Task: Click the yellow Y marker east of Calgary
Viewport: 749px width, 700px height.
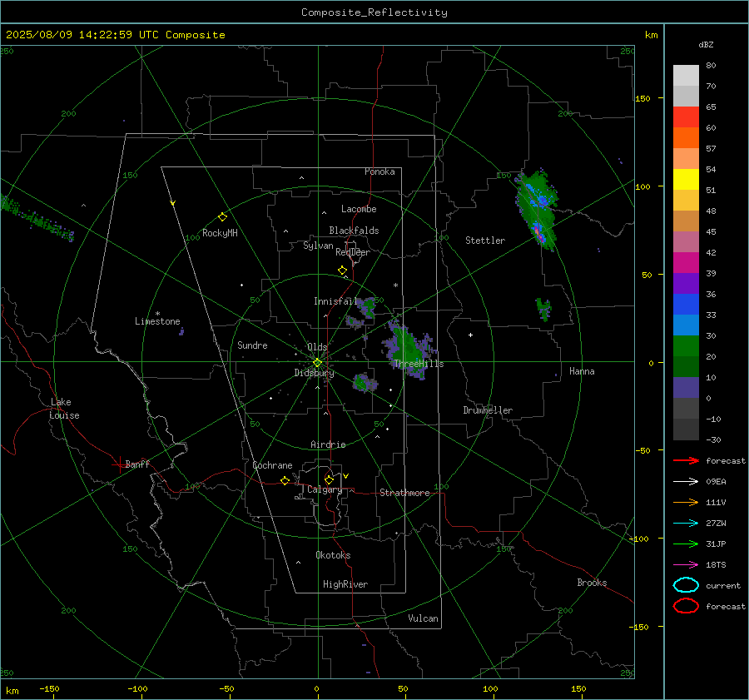Action: pos(346,476)
